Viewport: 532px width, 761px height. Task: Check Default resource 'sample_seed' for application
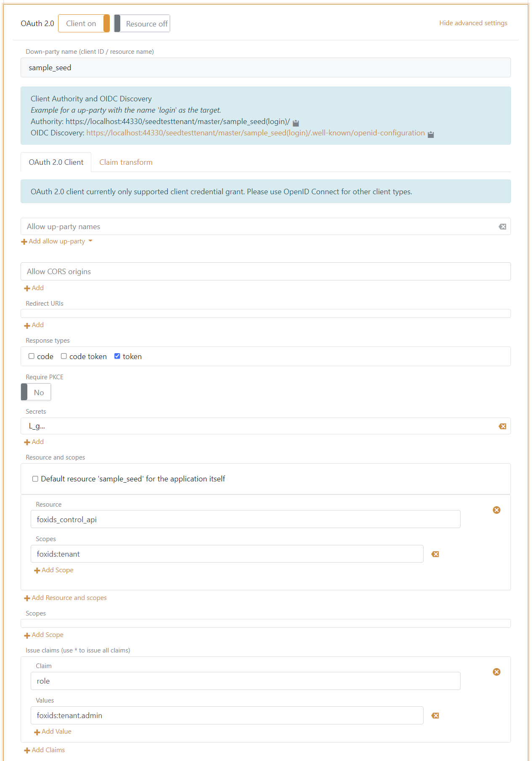35,478
